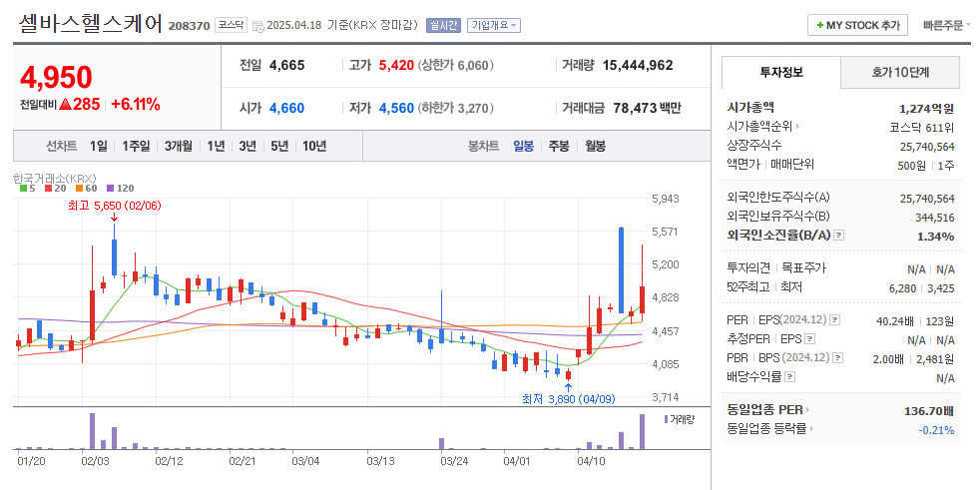Screen dimensions: 980x490
Task: Click the 코스닥 611위 ranking value
Action: click(x=922, y=127)
